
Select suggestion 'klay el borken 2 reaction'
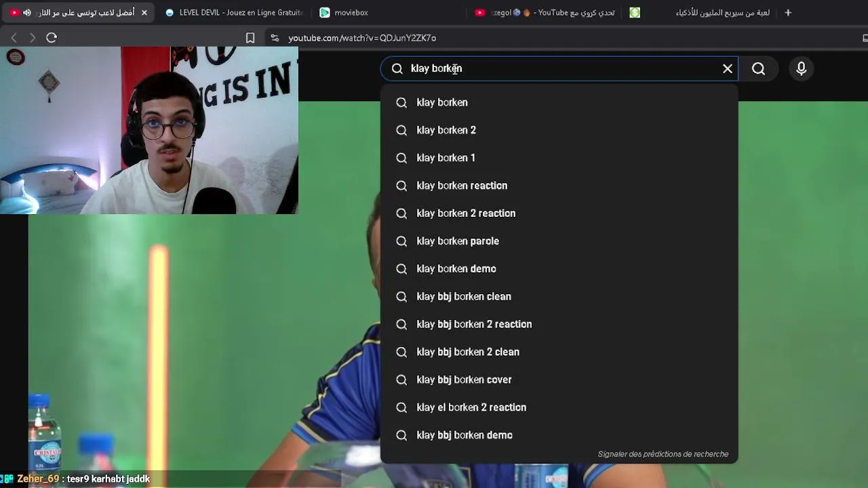tap(559, 407)
